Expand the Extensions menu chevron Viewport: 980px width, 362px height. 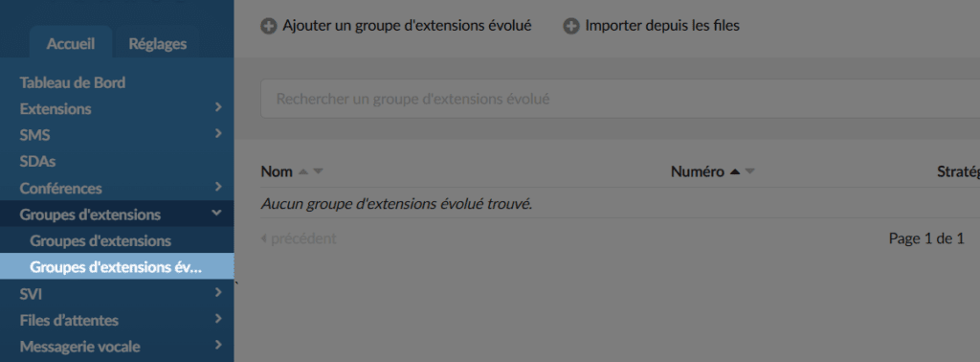pyautogui.click(x=218, y=107)
